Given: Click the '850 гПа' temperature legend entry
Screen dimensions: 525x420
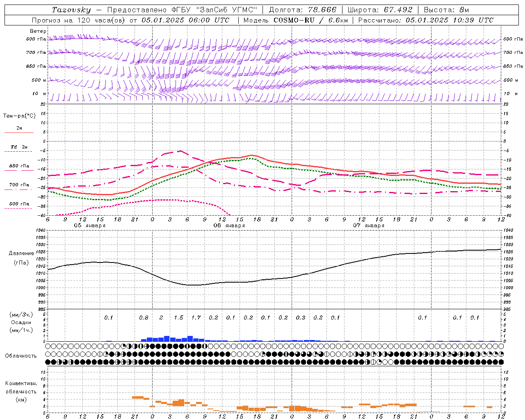Looking at the screenshot, I should click(19, 166).
